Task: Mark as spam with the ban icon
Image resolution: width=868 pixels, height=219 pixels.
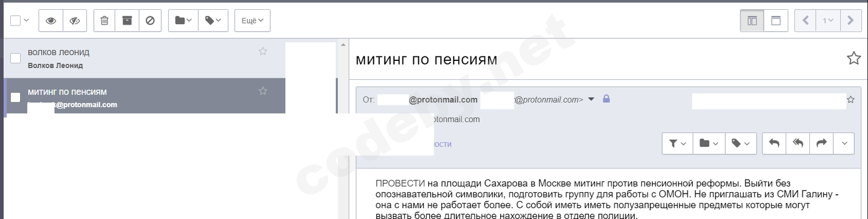Action: [150, 21]
